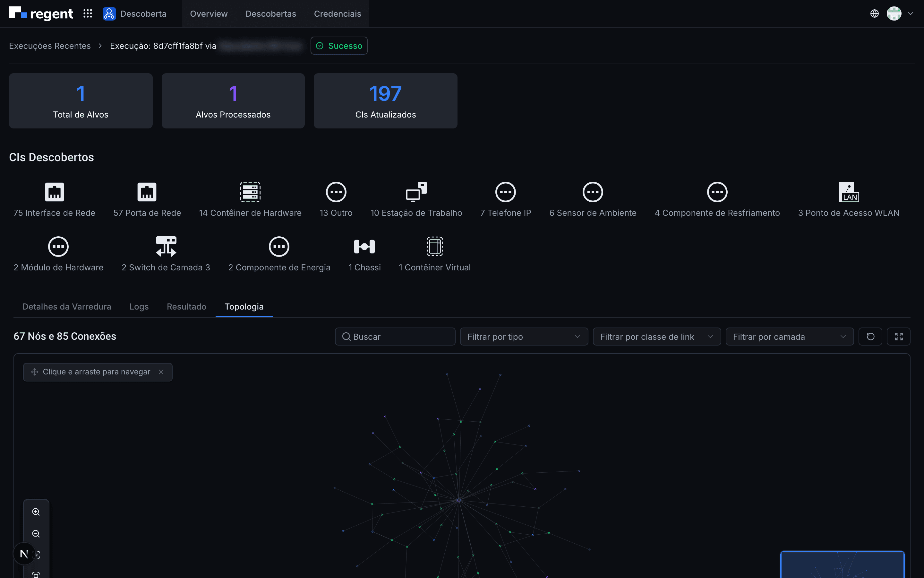The width and height of the screenshot is (924, 578).
Task: Select the Contêiner Virtual icon
Action: point(435,247)
